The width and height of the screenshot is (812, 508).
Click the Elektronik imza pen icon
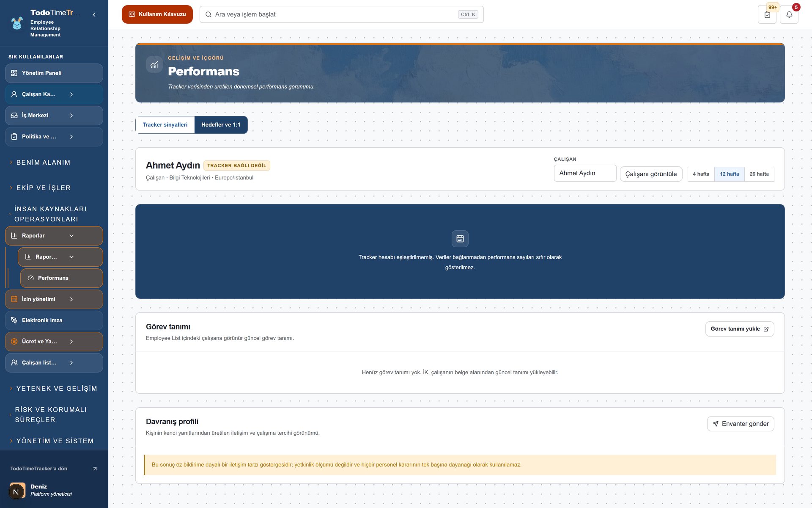pos(14,320)
